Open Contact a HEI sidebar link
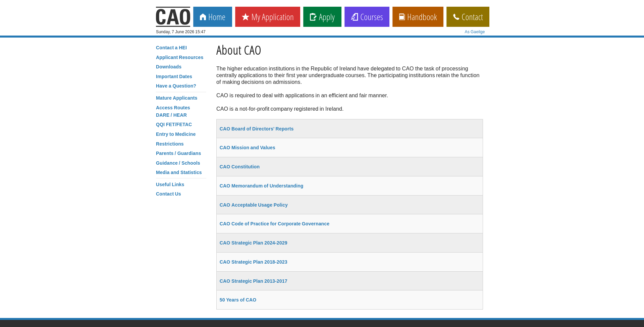The width and height of the screenshot is (644, 327). pyautogui.click(x=171, y=48)
